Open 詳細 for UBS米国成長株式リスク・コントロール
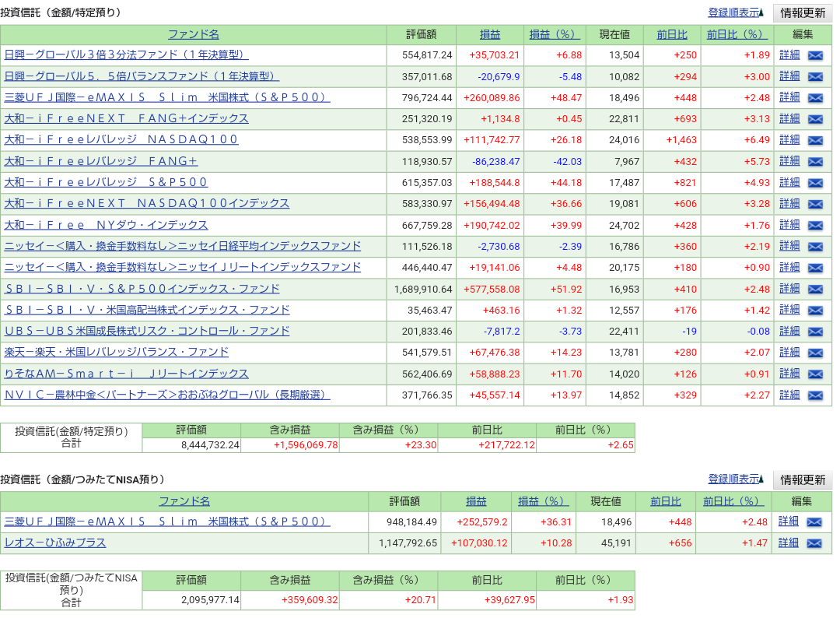Viewport: 840px width, 618px height. point(789,331)
